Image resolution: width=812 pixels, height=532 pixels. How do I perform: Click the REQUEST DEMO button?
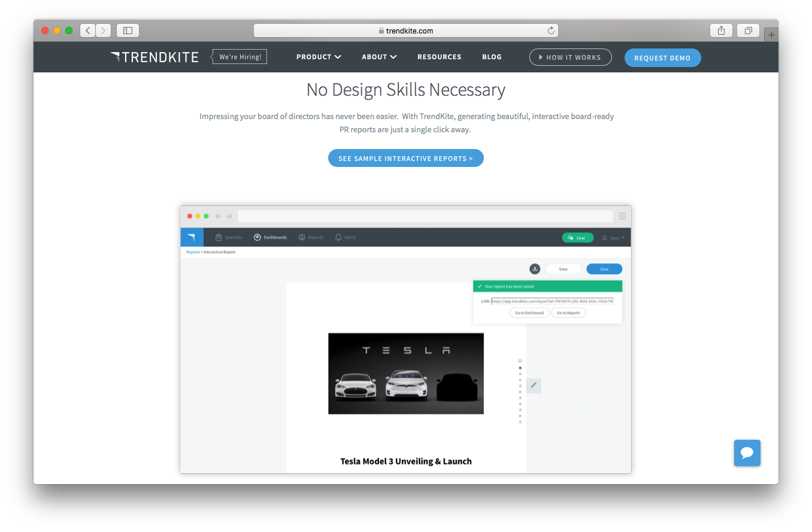coord(662,58)
